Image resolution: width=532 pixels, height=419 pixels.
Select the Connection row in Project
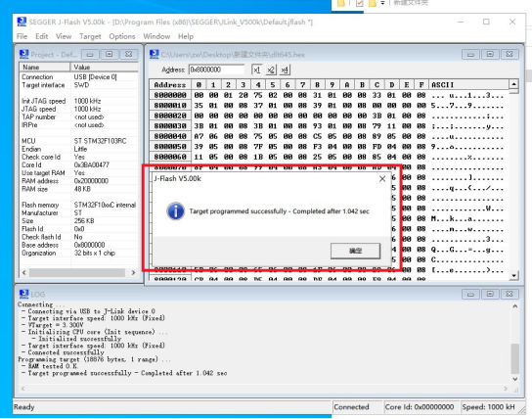[78, 77]
